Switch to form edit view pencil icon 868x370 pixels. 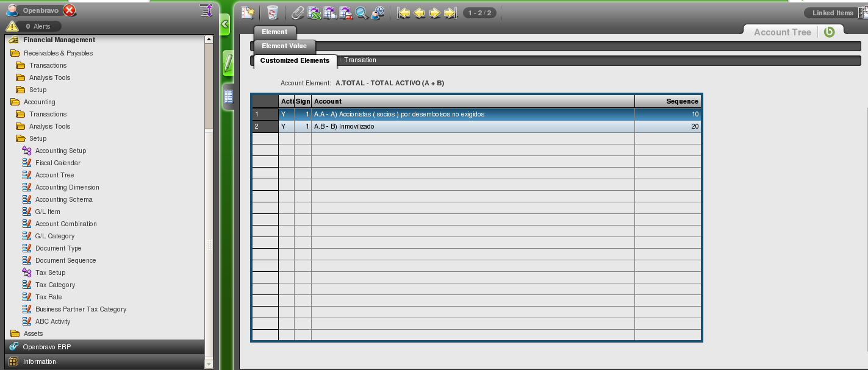tap(228, 63)
